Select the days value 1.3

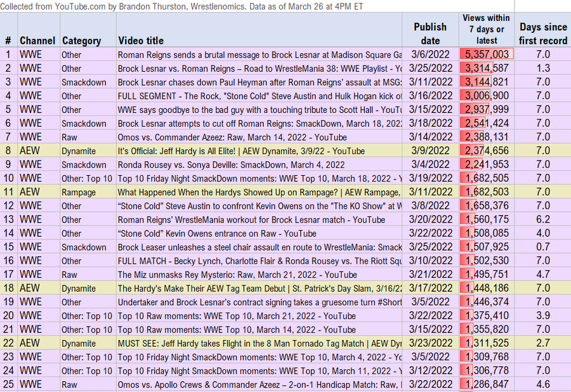[543, 69]
